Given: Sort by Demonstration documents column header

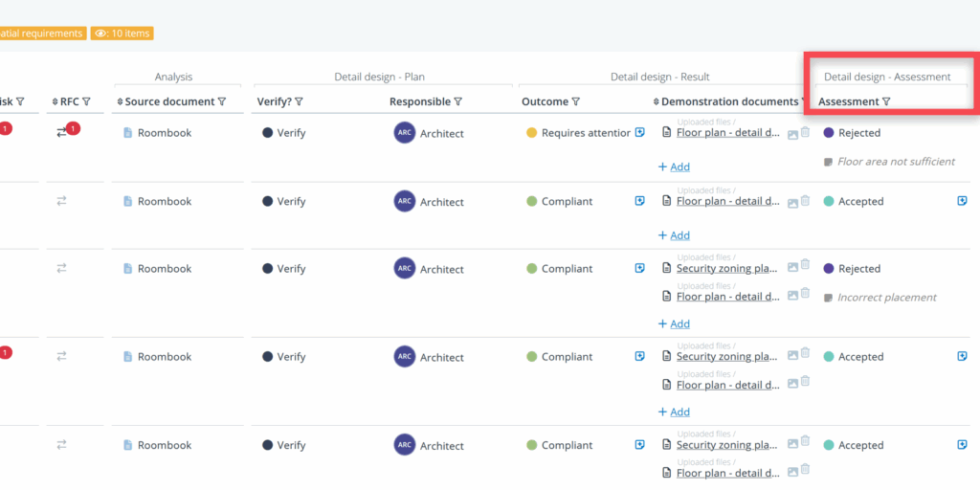Looking at the screenshot, I should (x=729, y=101).
